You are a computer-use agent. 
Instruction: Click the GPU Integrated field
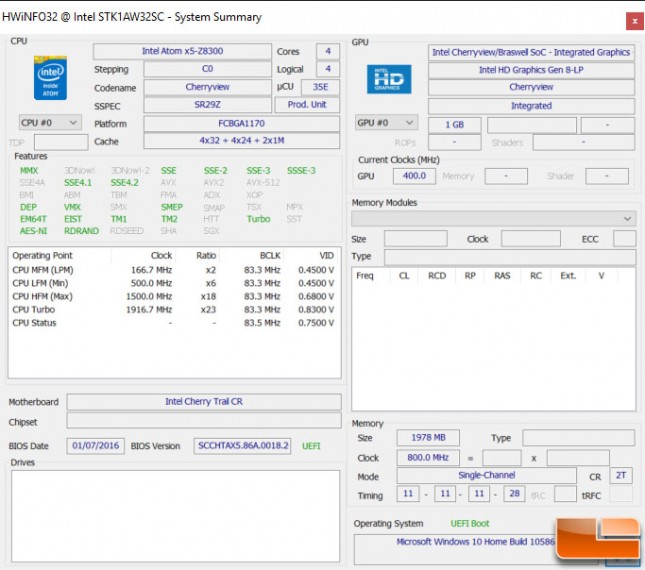pos(531,106)
